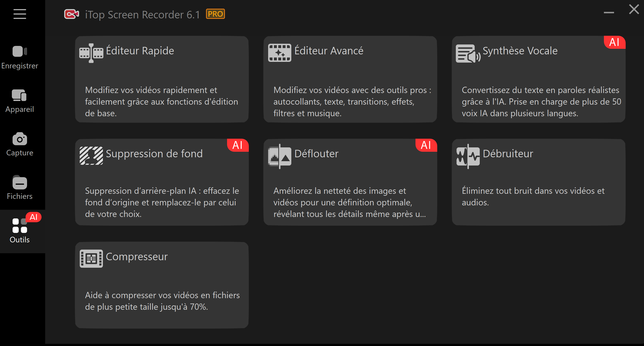The image size is (644, 346).
Task: Click the Éditeur Avancé filmstrip icon
Action: coord(279,53)
